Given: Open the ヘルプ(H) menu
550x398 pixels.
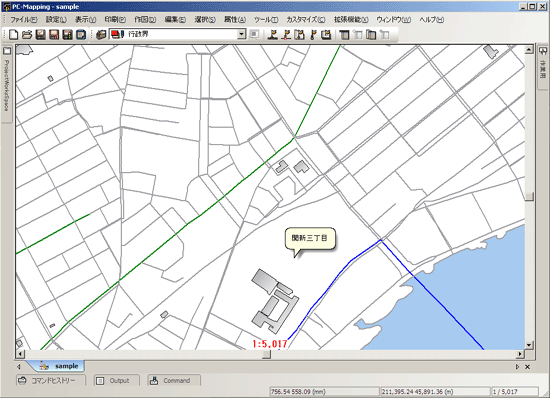Looking at the screenshot, I should coord(432,20).
